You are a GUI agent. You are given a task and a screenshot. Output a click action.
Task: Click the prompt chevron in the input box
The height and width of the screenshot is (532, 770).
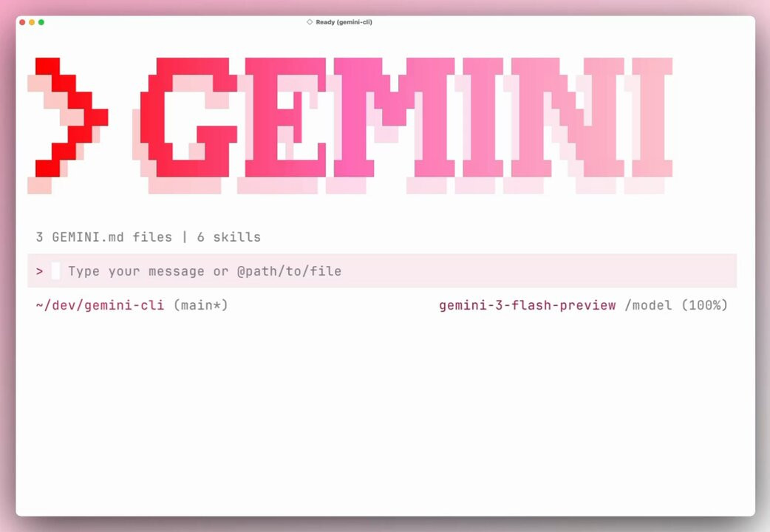click(40, 271)
